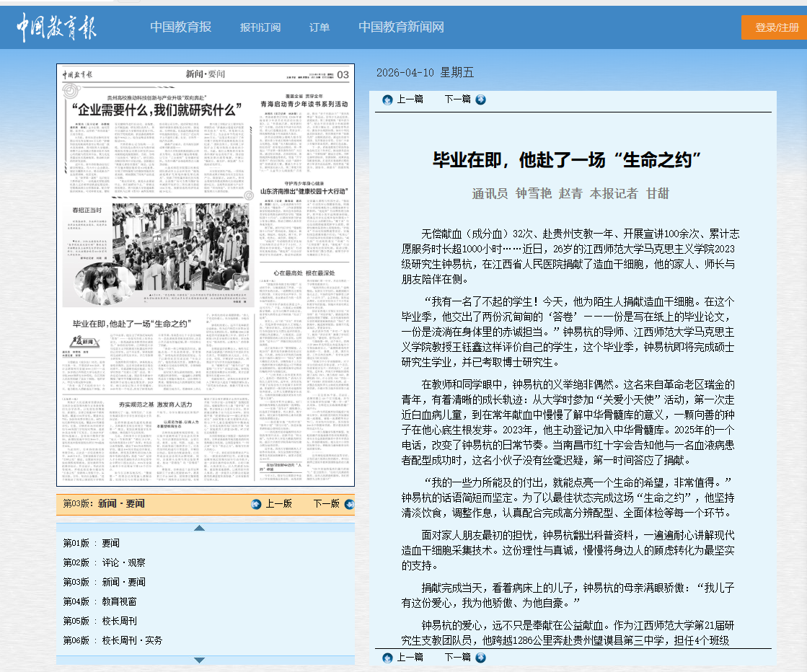
Task: Click next article arrow icon at bottom
Action: coord(480,658)
